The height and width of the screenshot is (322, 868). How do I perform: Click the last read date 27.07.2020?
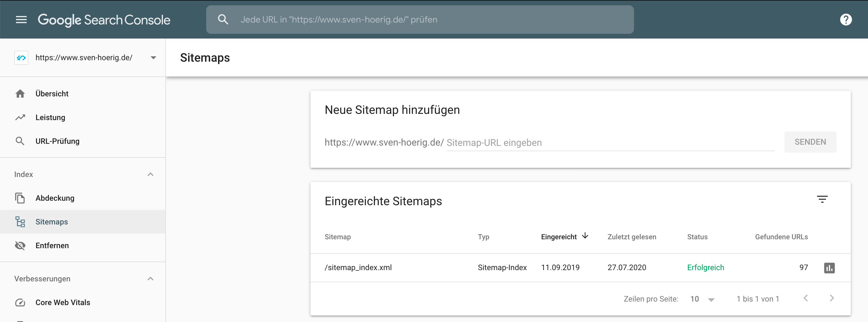pos(627,267)
